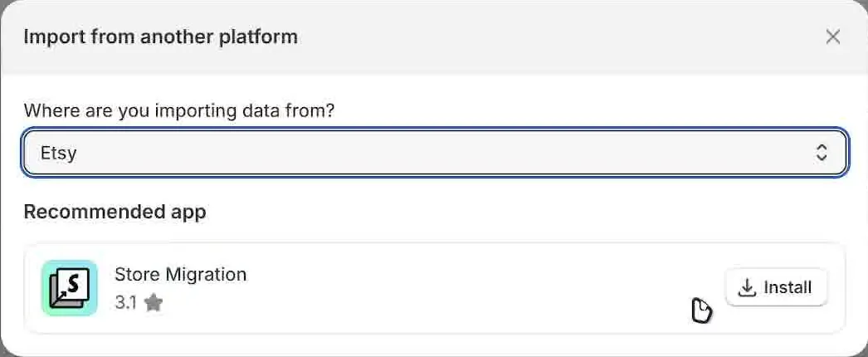This screenshot has width=868, height=357.
Task: Dismiss the dialog via top-right X icon
Action: click(x=832, y=37)
